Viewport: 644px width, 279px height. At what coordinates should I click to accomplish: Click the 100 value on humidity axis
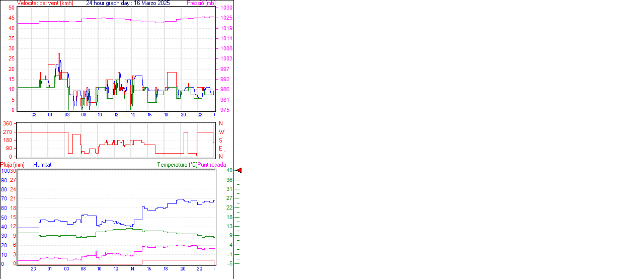[x=5, y=171]
